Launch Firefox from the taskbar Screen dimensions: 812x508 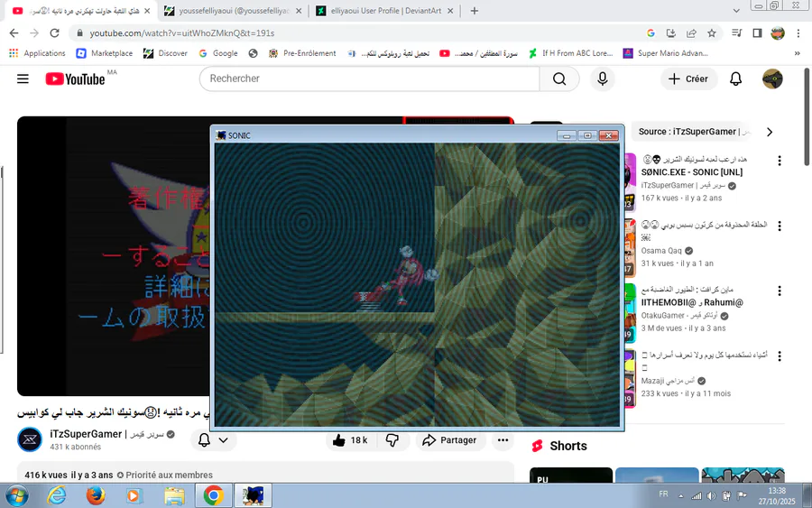(x=96, y=496)
